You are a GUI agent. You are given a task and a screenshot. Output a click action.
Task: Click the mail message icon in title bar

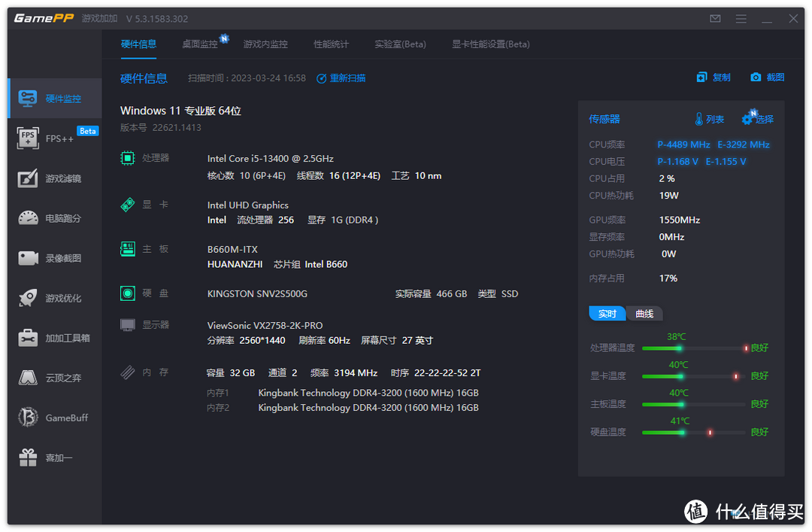(715, 19)
